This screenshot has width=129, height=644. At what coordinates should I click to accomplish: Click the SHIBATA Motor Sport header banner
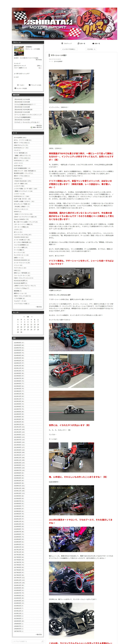pos(64,24)
